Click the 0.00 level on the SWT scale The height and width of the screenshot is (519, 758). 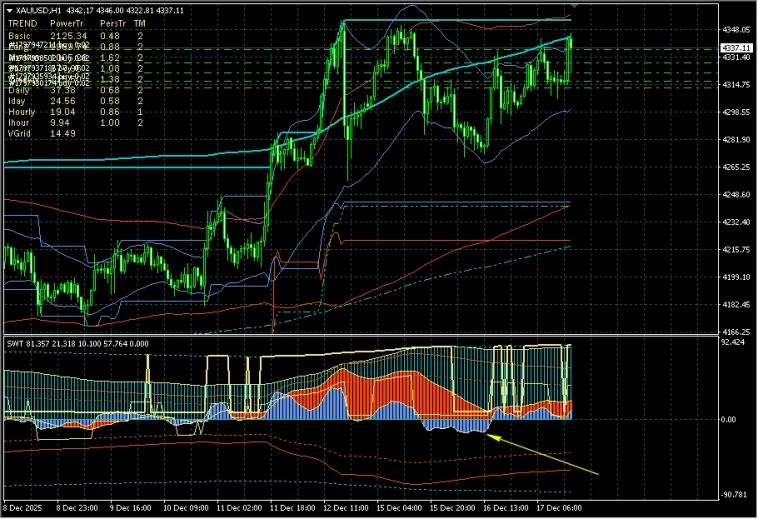(x=728, y=420)
